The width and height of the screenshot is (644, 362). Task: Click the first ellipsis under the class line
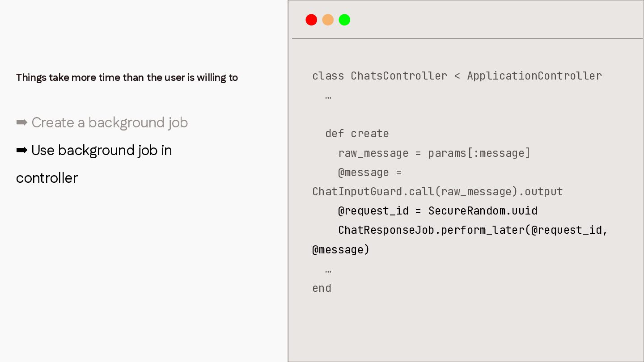[328, 97]
